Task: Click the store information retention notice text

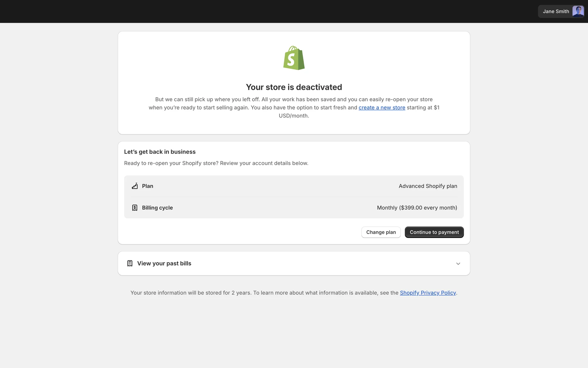Action: (263, 293)
